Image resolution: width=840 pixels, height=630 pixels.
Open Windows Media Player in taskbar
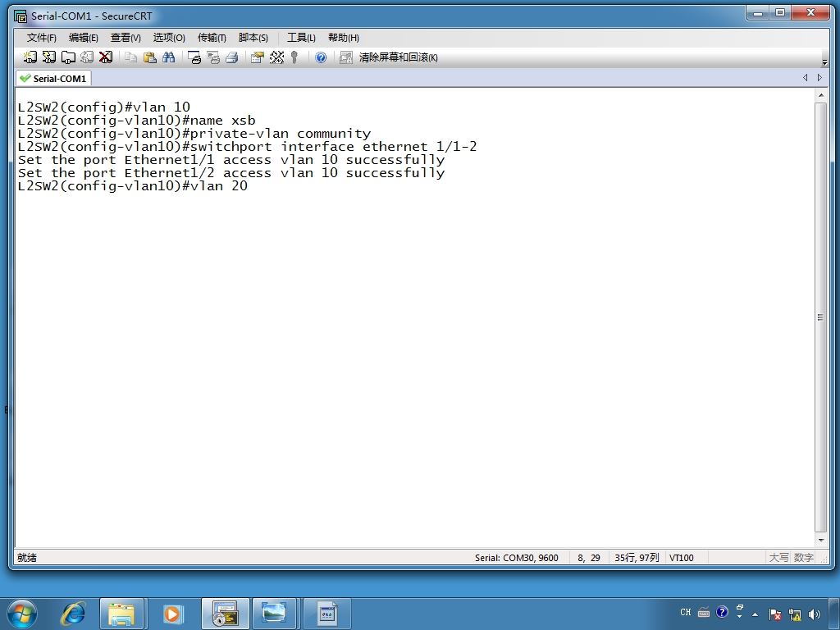click(x=172, y=614)
